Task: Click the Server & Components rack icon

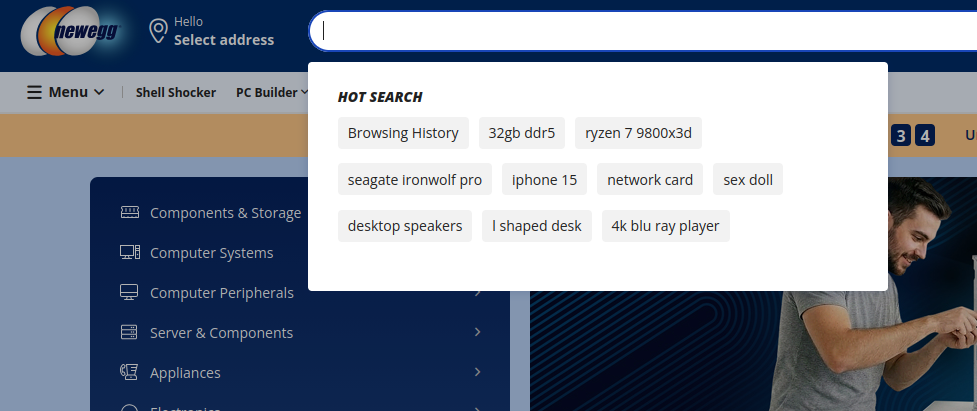Action: click(129, 332)
